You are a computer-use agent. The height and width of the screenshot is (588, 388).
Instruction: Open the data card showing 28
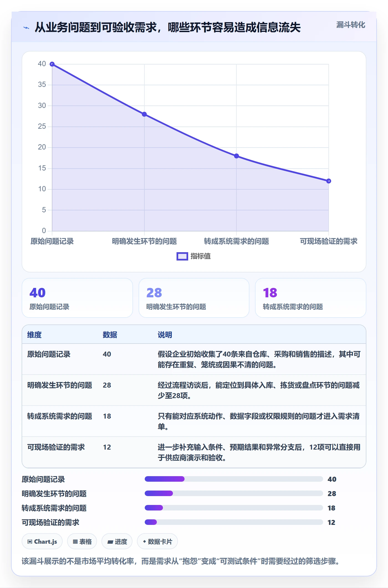(x=194, y=298)
